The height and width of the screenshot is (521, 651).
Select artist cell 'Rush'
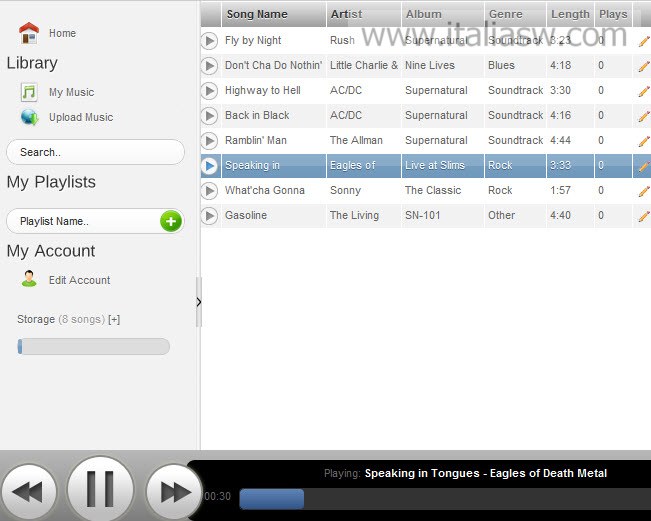(x=364, y=40)
